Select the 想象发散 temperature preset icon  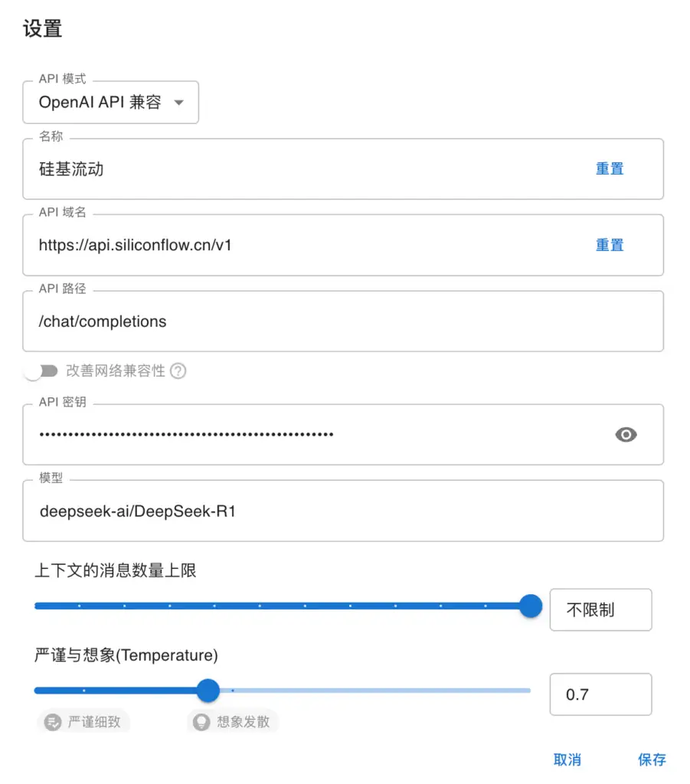coord(198,721)
